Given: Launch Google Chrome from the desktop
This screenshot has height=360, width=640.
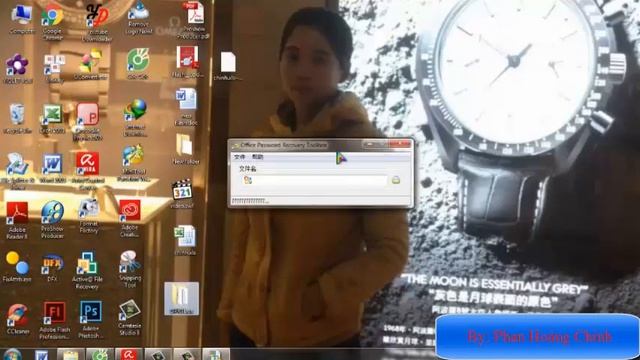Looking at the screenshot, I should [52, 21].
